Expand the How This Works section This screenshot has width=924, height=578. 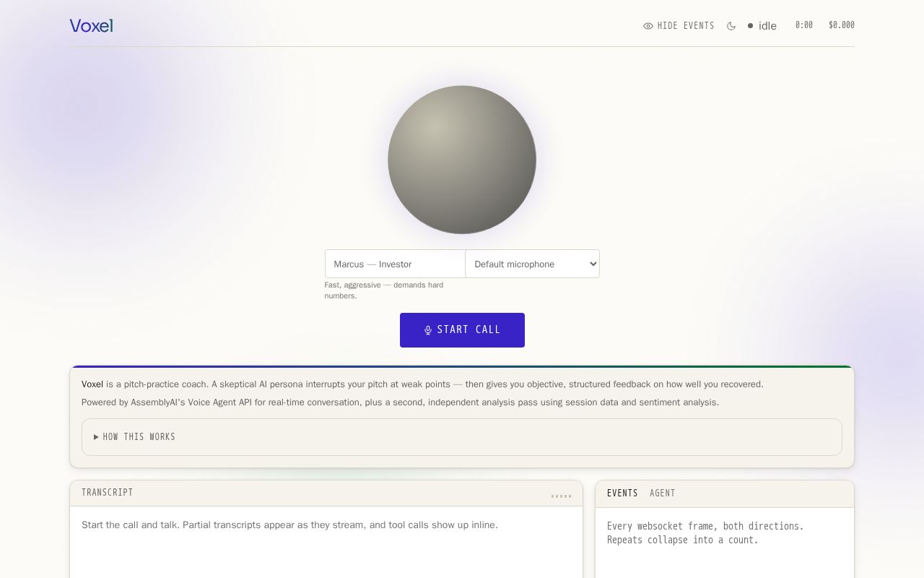[462, 437]
